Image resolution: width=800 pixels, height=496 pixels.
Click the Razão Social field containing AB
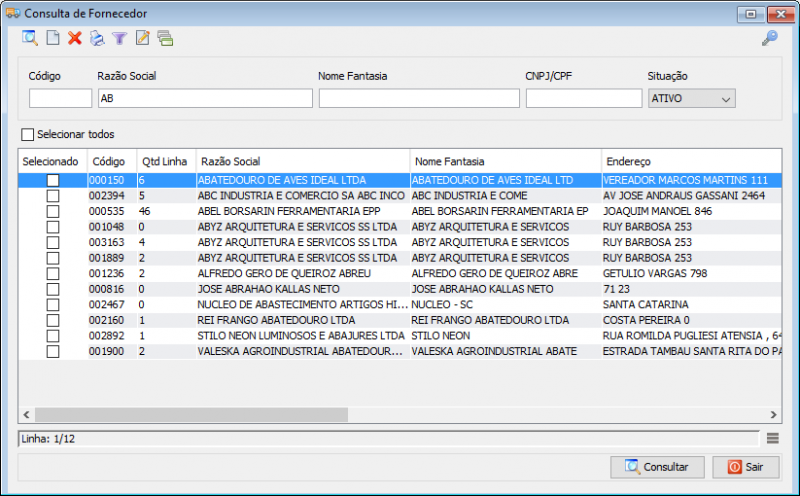pos(205,98)
